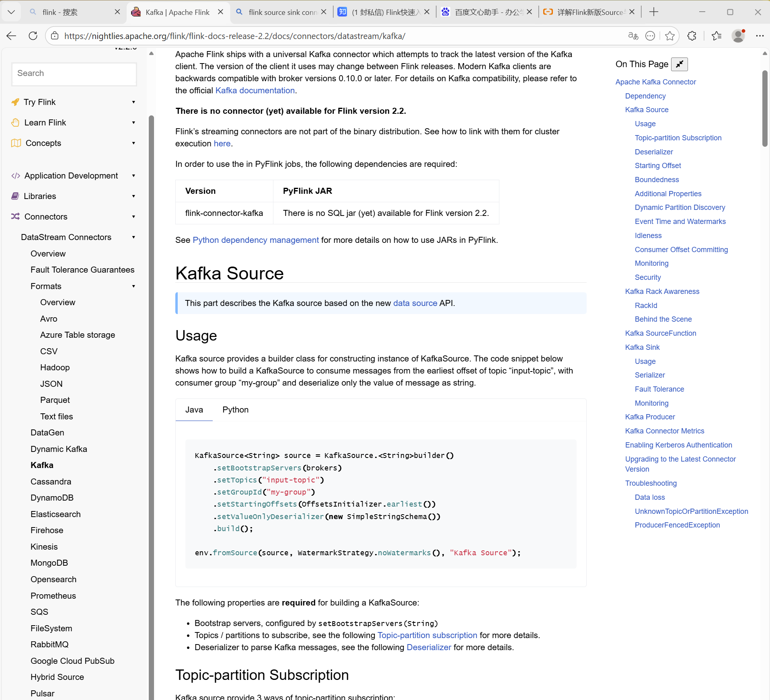Click the Learn Flink hand icon
The image size is (770, 700).
[x=15, y=123]
